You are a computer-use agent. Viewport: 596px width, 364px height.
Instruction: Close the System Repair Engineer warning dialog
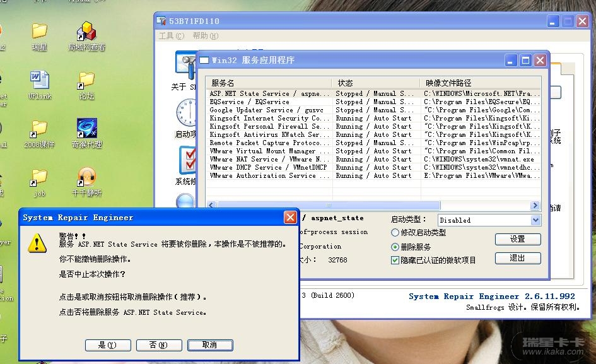click(290, 218)
